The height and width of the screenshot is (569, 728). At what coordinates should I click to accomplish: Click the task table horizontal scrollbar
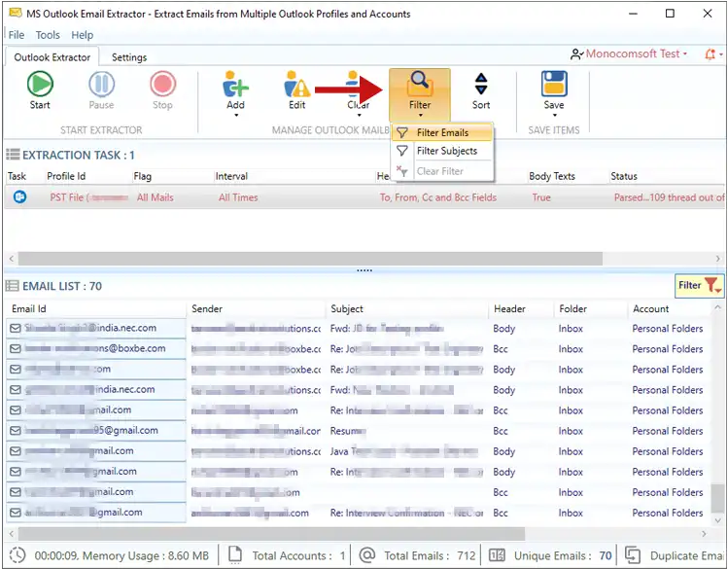(310, 259)
